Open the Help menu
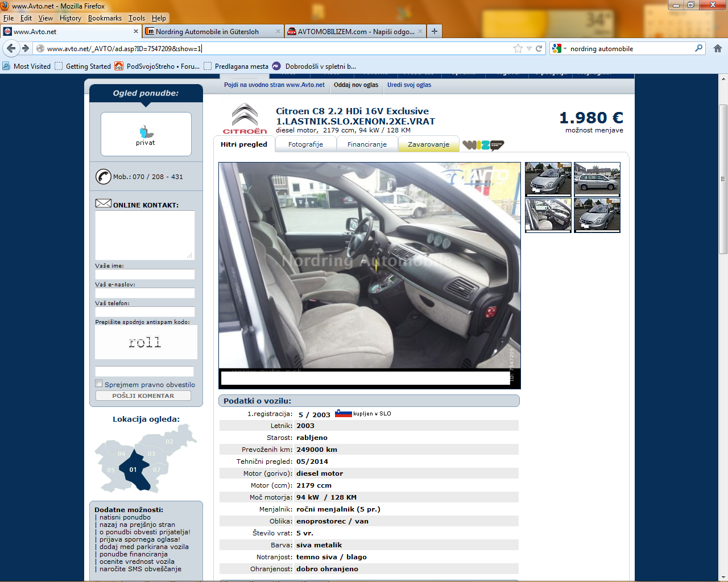Viewport: 728px width, 582px height. pyautogui.click(x=159, y=18)
